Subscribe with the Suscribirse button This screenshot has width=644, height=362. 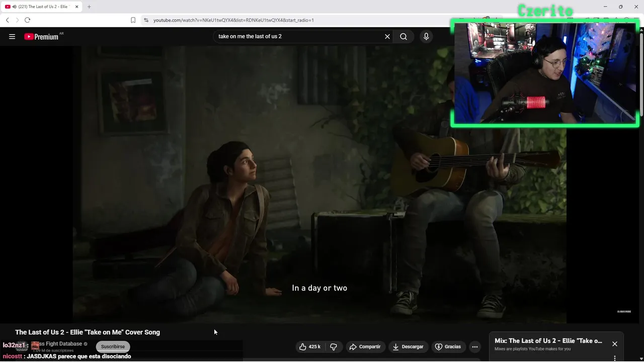point(113,346)
